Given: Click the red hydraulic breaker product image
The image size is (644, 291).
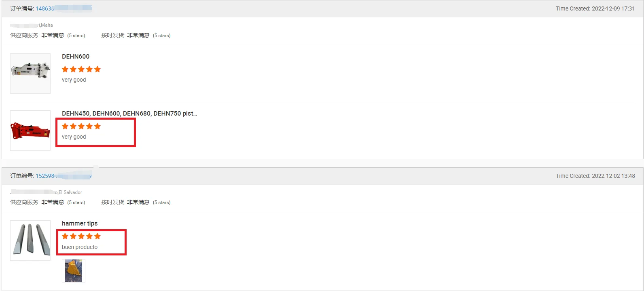Looking at the screenshot, I should (30, 130).
